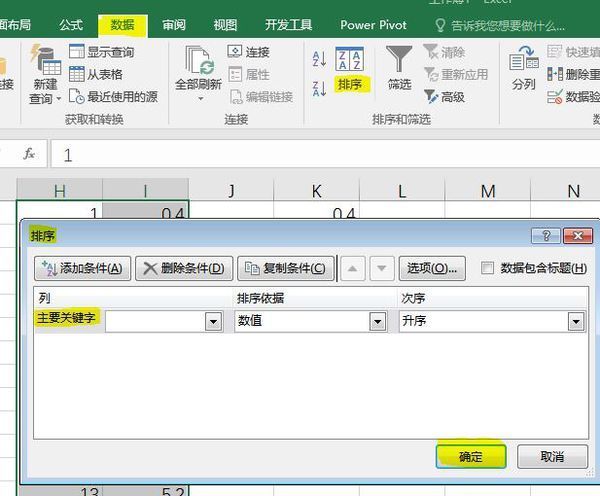Click 从表格 in the ribbon
Viewport: 600px width, 496px height.
pyautogui.click(x=96, y=74)
